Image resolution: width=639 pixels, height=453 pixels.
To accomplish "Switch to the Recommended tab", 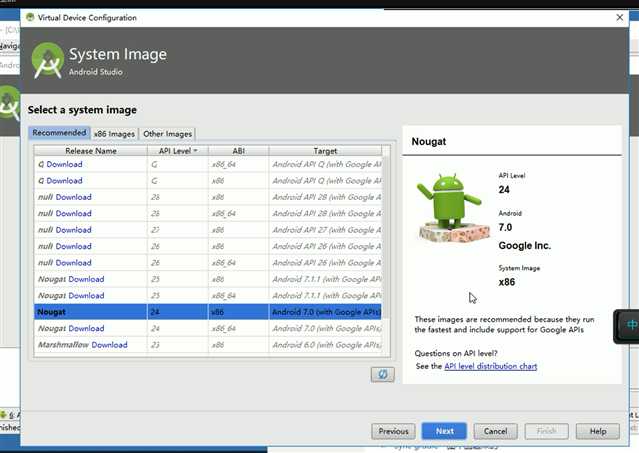I will point(59,133).
